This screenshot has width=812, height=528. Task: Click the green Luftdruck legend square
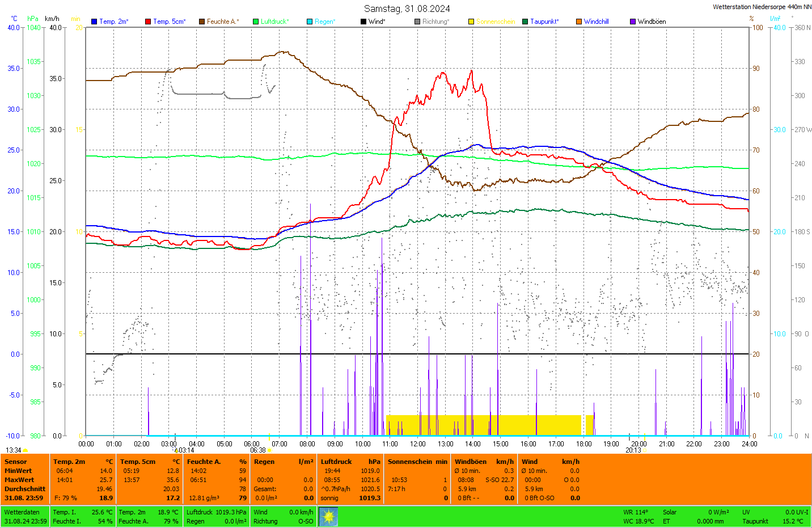coord(256,22)
